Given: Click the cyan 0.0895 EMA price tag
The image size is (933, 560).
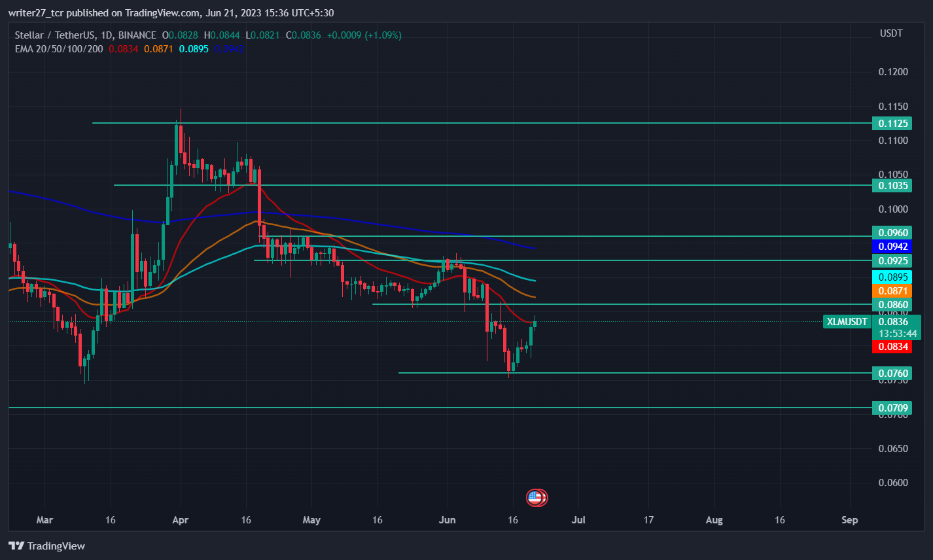Looking at the screenshot, I should (892, 277).
